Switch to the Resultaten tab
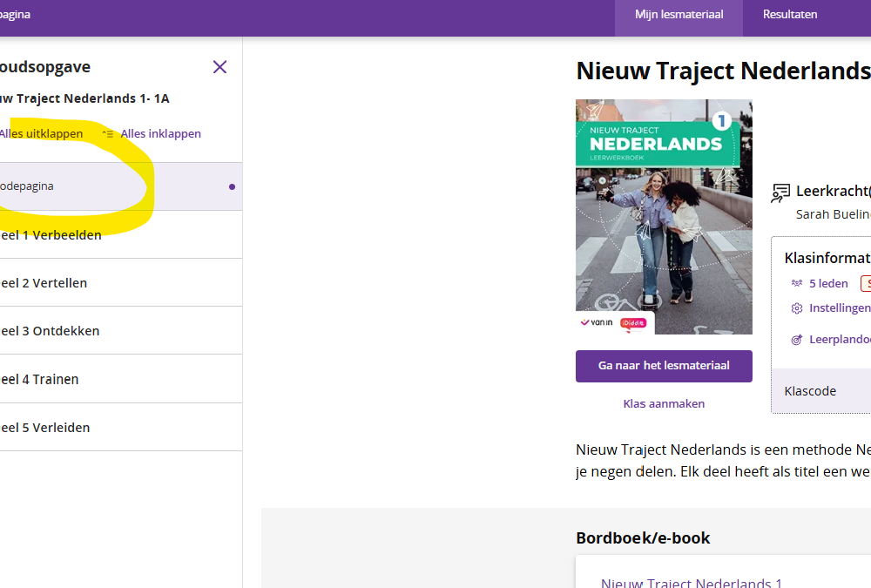Viewport: 871px width, 588px height. pyautogui.click(x=789, y=14)
